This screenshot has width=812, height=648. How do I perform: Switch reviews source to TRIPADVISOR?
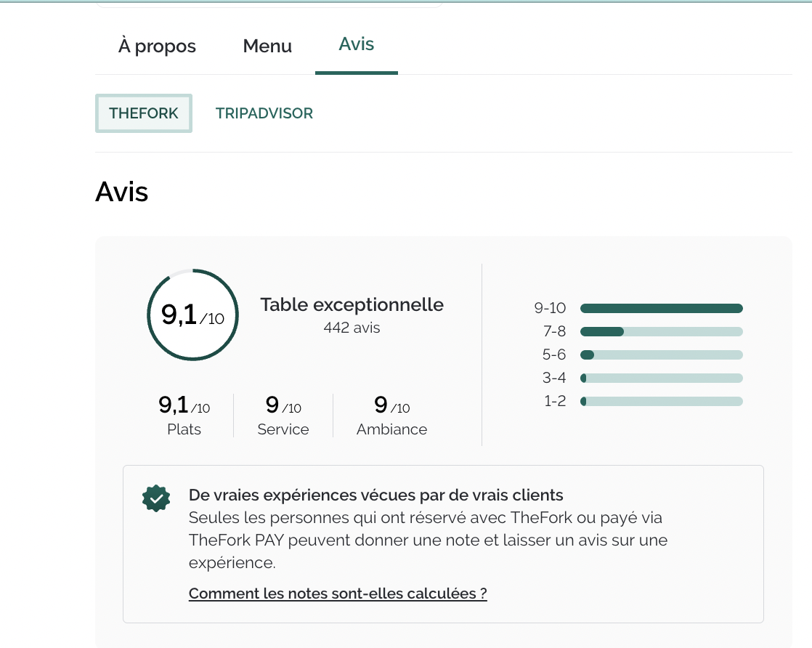(264, 113)
